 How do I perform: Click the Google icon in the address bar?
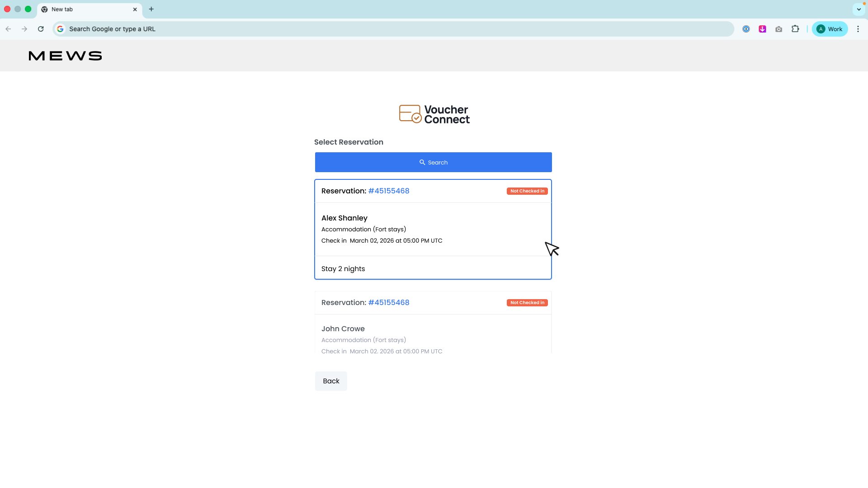tap(60, 29)
